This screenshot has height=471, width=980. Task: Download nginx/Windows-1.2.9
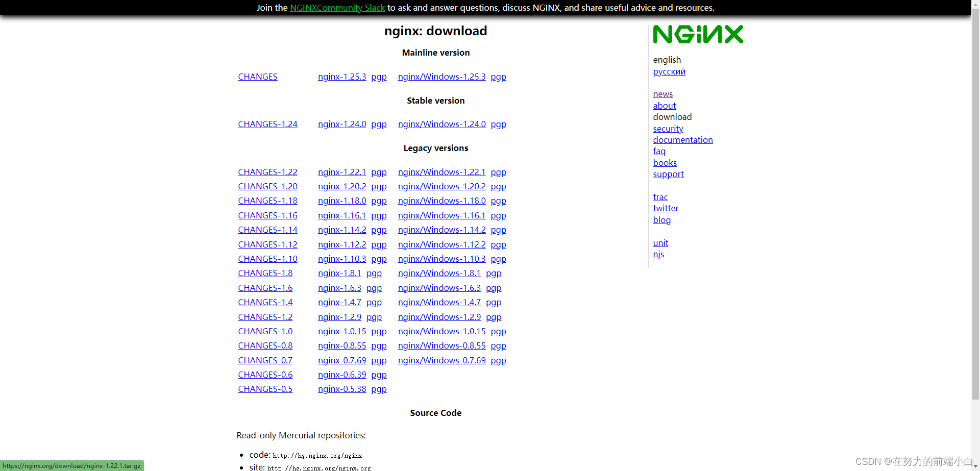coord(439,317)
